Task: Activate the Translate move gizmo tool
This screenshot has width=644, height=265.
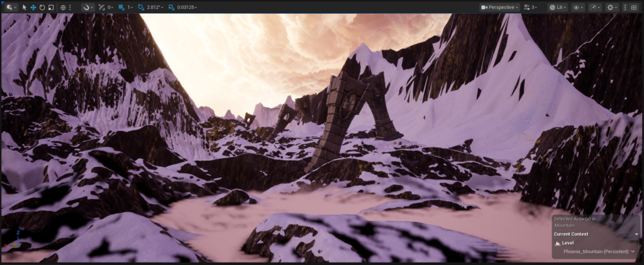Action: [x=33, y=7]
